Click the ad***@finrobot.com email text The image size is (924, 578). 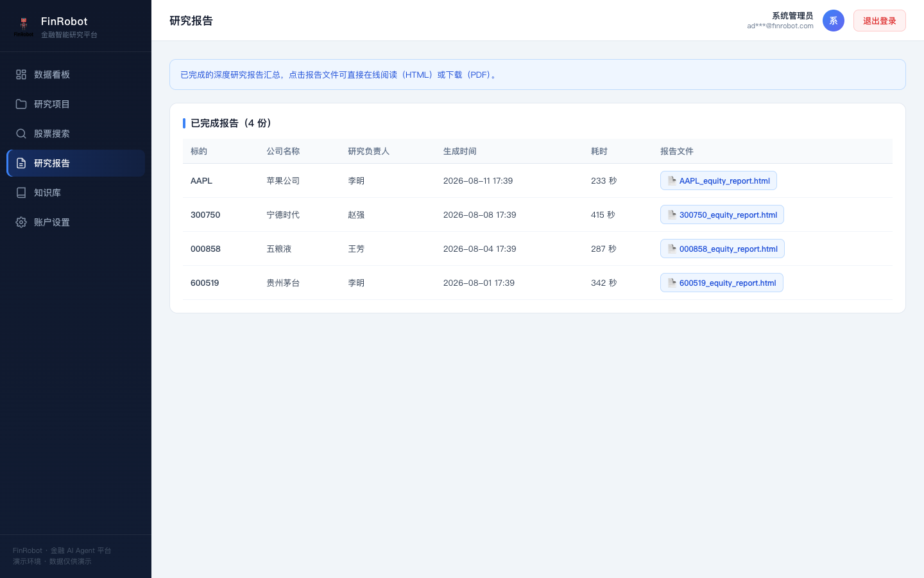780,26
